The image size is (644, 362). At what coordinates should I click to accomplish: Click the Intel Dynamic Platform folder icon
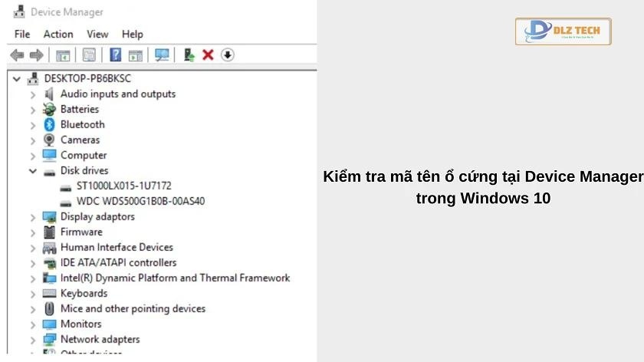49,278
